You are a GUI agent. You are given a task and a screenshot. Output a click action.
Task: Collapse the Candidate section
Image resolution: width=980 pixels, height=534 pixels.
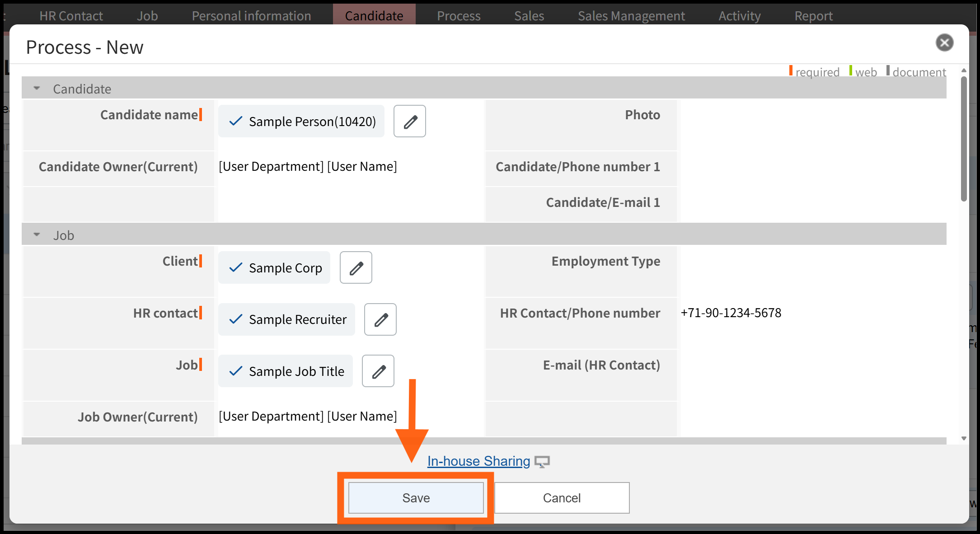(37, 89)
